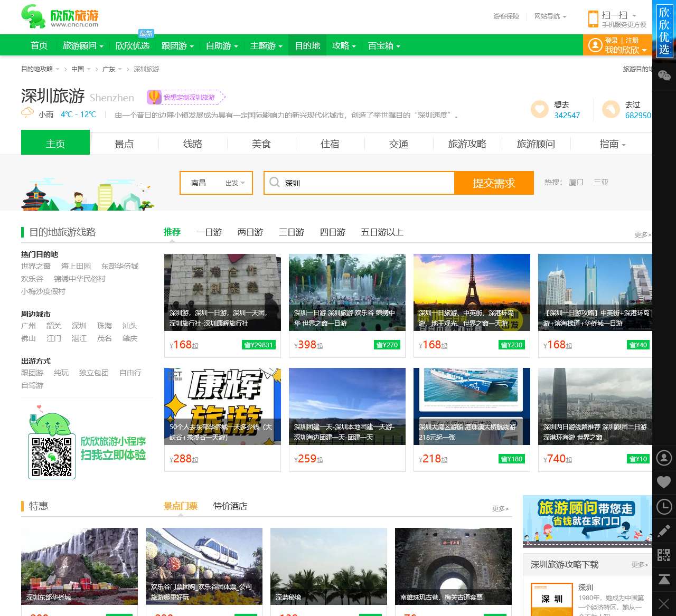Open the WeChat sharing icon in sidebar
This screenshot has width=676, height=616.
(x=664, y=75)
